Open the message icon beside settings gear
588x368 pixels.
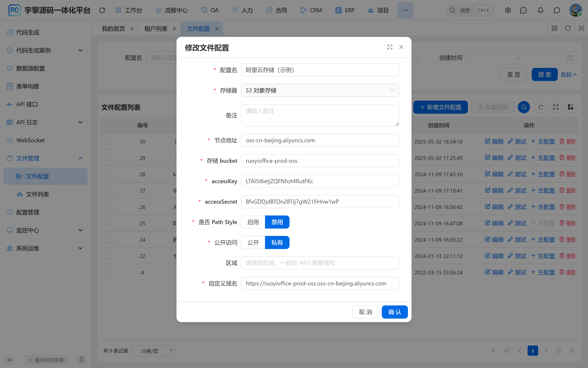click(523, 10)
